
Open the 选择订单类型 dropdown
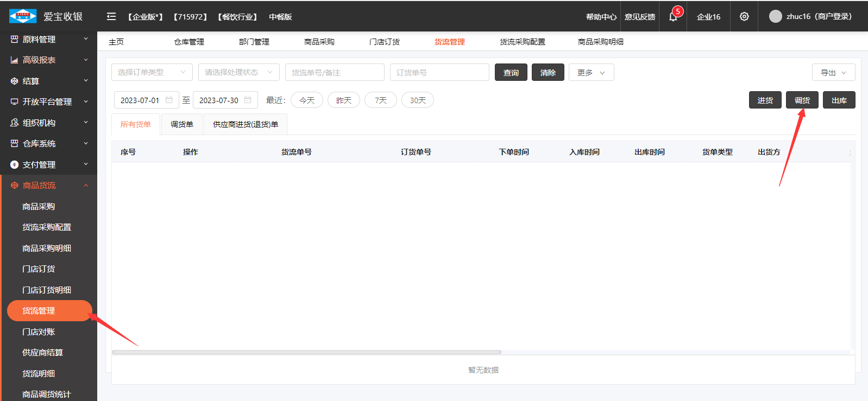tap(152, 72)
